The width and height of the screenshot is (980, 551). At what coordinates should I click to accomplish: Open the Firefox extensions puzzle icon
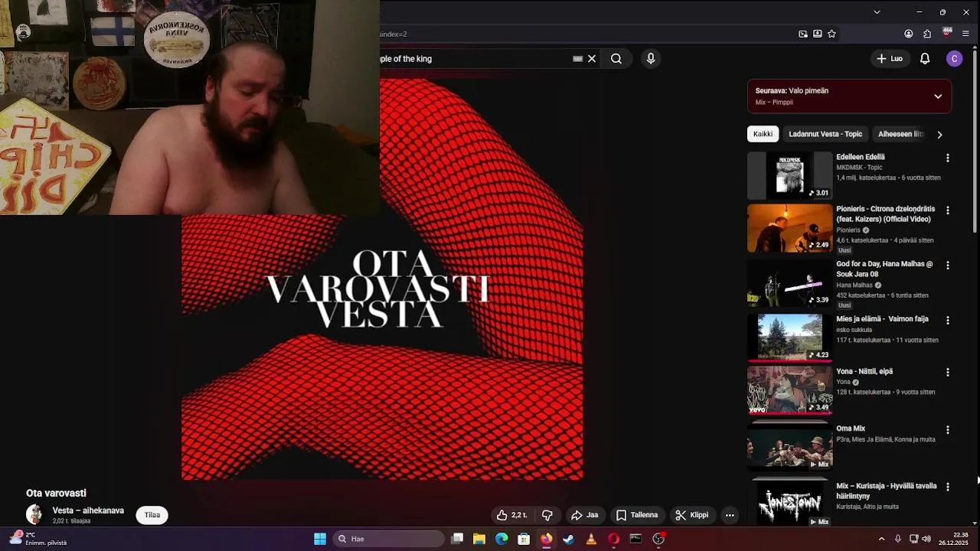pos(927,34)
